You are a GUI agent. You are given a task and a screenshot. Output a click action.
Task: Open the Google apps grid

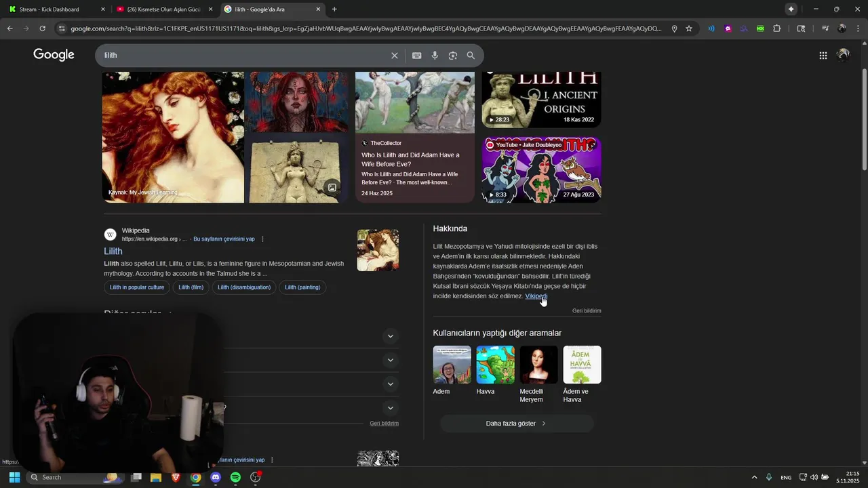click(x=823, y=56)
